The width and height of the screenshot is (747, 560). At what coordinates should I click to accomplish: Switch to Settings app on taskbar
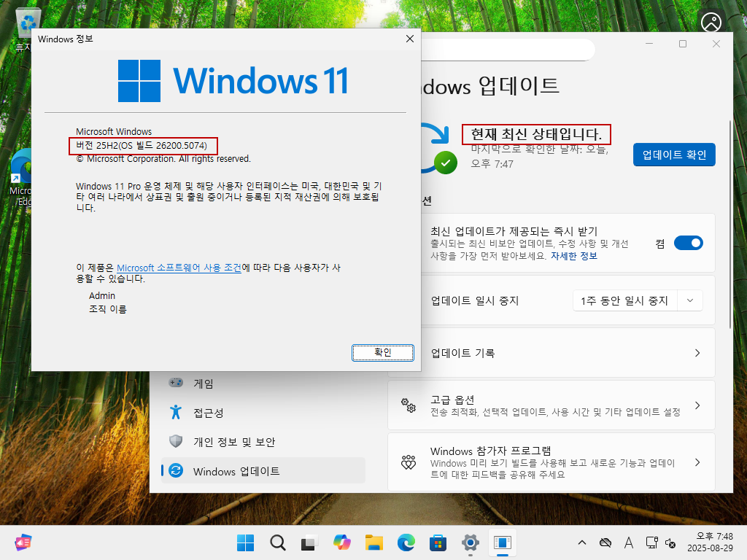tap(471, 542)
